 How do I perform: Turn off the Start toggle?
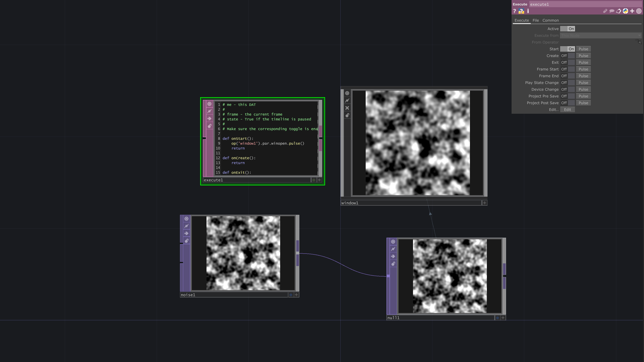(x=567, y=49)
